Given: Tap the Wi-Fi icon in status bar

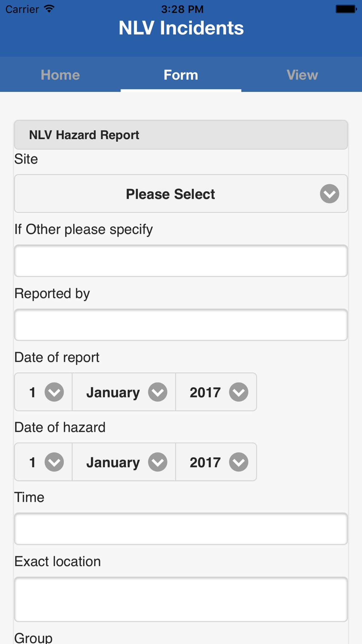Looking at the screenshot, I should (49, 9).
